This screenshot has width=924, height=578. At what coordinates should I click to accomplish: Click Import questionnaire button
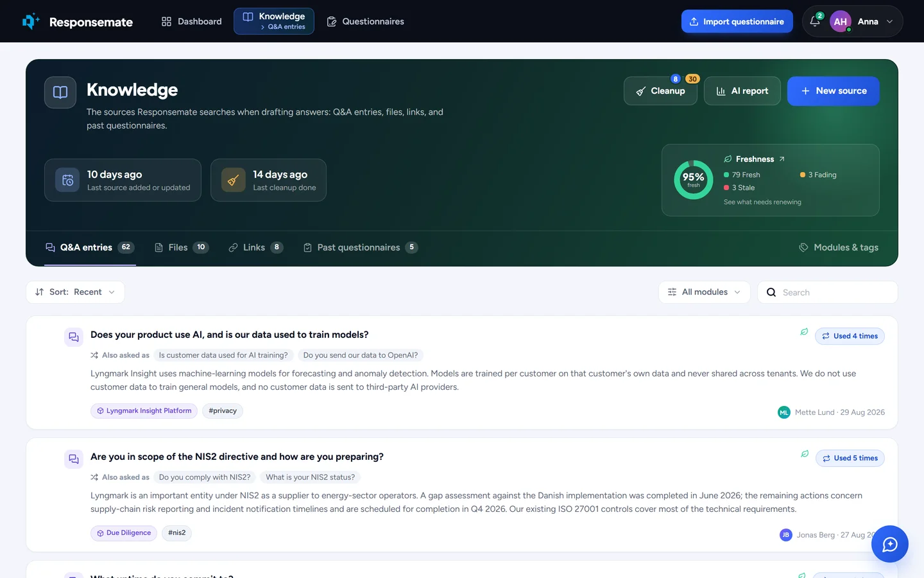(x=737, y=21)
